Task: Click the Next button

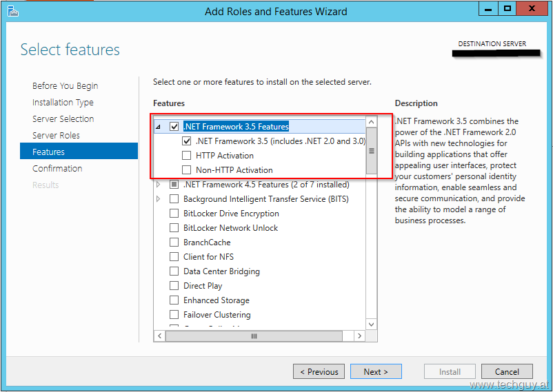Action: pyautogui.click(x=376, y=371)
